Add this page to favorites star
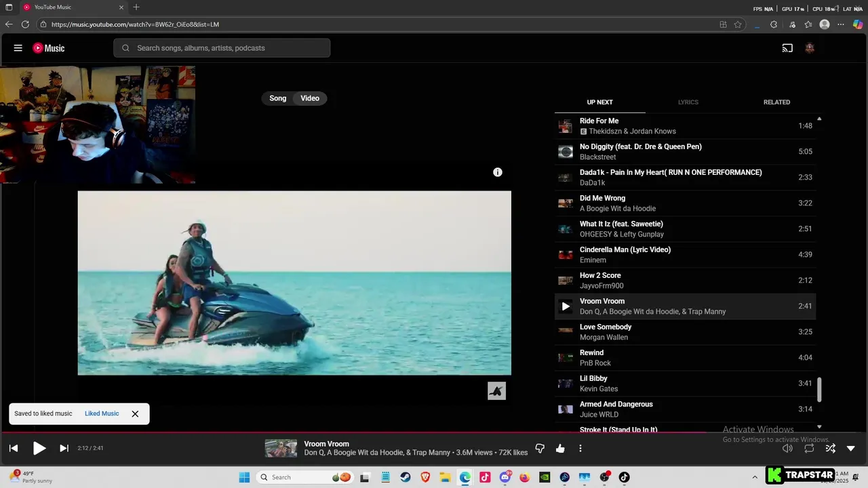 (x=738, y=24)
